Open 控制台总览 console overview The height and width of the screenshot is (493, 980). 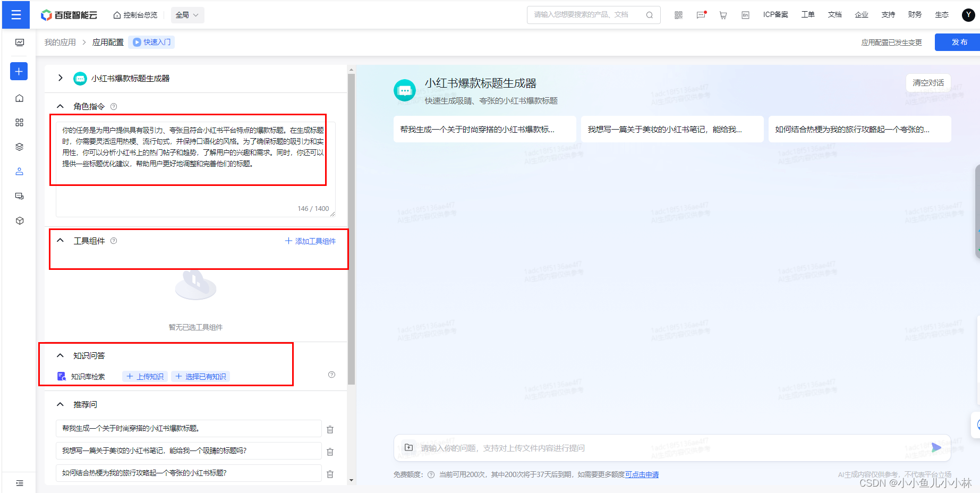click(135, 15)
